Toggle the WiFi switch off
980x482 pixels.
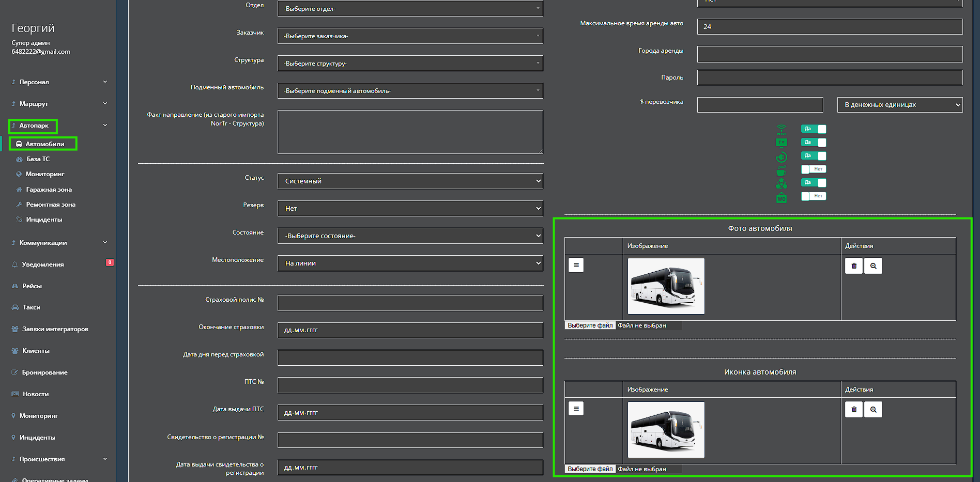point(813,129)
